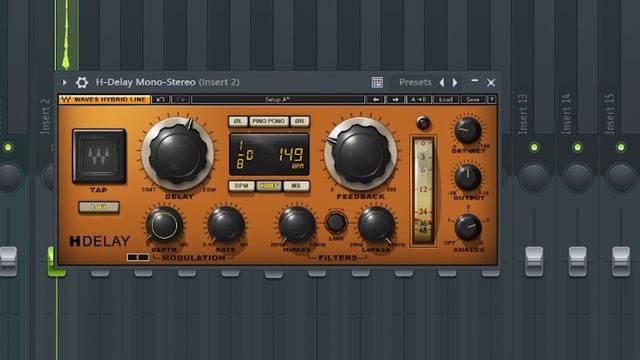Click the OUTPUT level knob
640x360 pixels.
(468, 178)
